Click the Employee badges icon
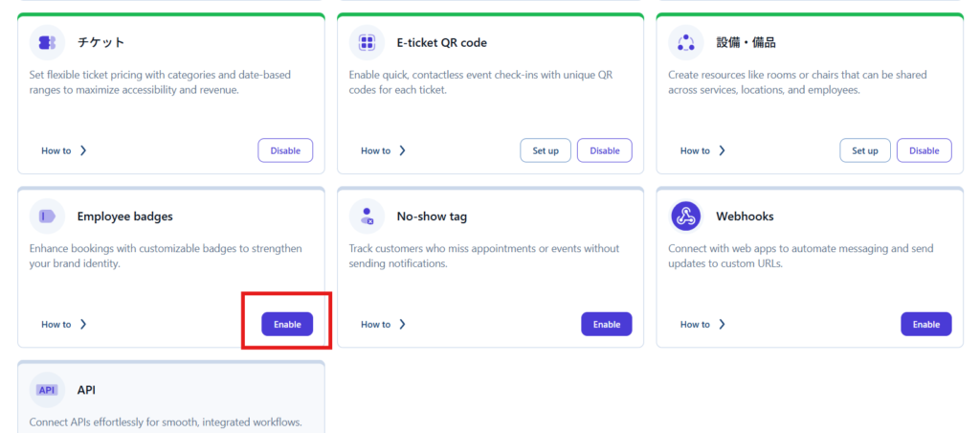This screenshot has height=433, width=980. [x=47, y=216]
